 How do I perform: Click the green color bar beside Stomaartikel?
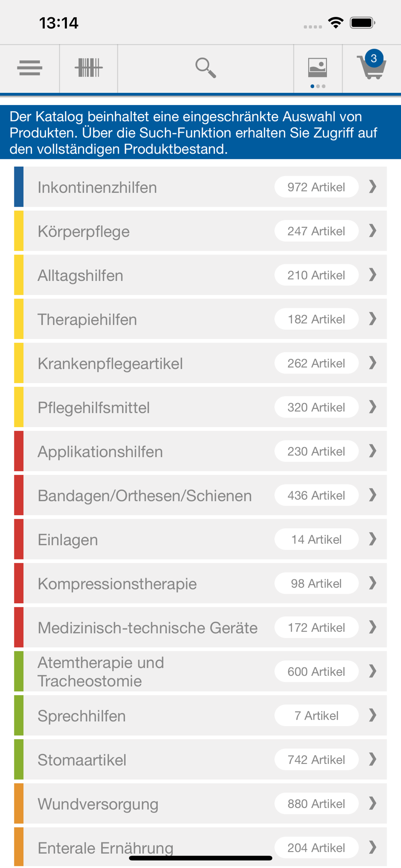tap(19, 759)
